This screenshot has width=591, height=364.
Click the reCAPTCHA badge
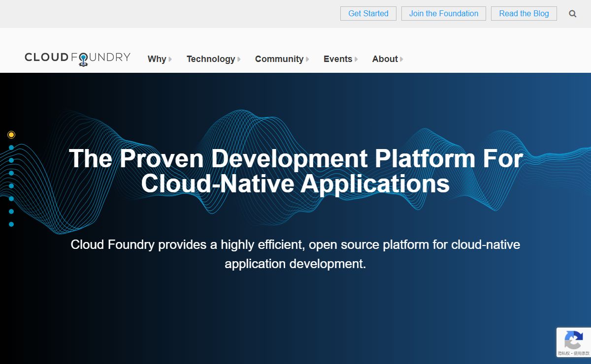pos(574,342)
